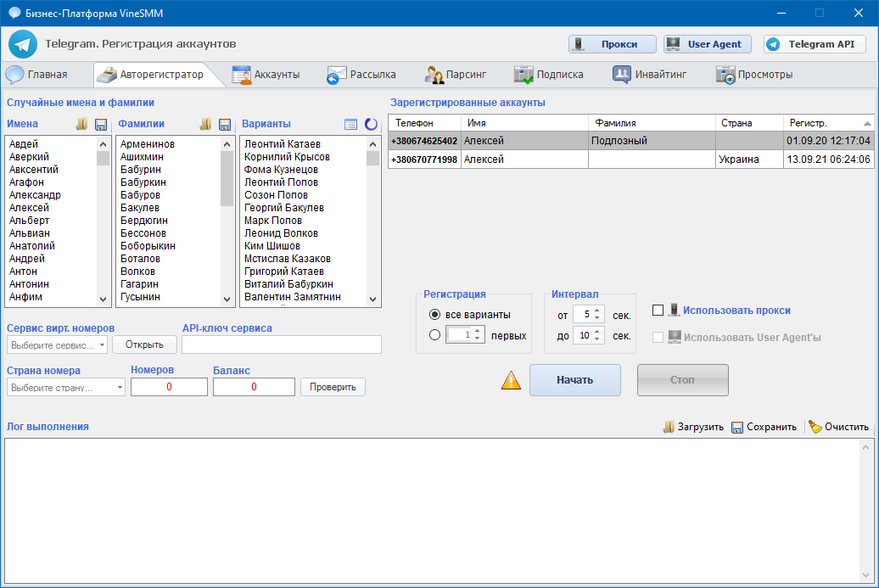Click the Telegram logo icon in the header

point(23,44)
